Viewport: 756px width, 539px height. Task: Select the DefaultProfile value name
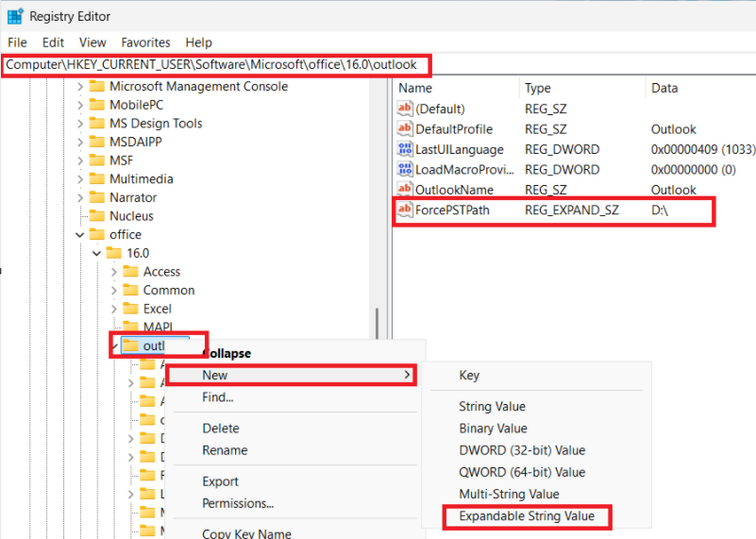[x=454, y=129]
